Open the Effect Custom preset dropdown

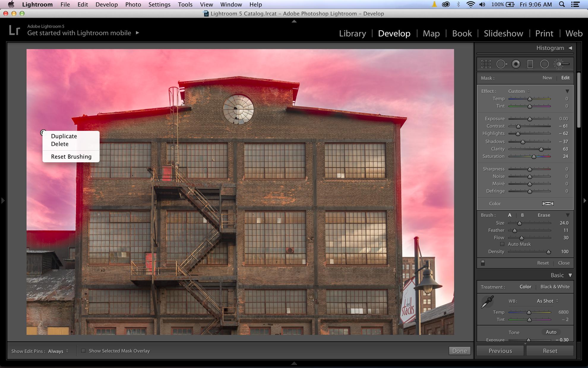click(519, 91)
